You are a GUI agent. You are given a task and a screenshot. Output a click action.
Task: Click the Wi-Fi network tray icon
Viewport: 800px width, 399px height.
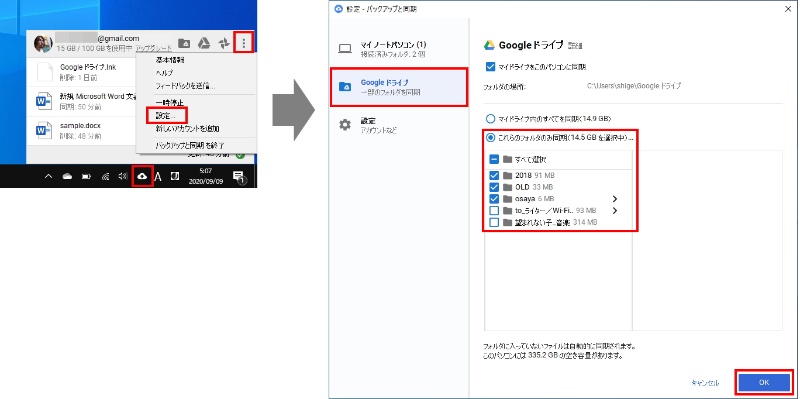pyautogui.click(x=105, y=177)
